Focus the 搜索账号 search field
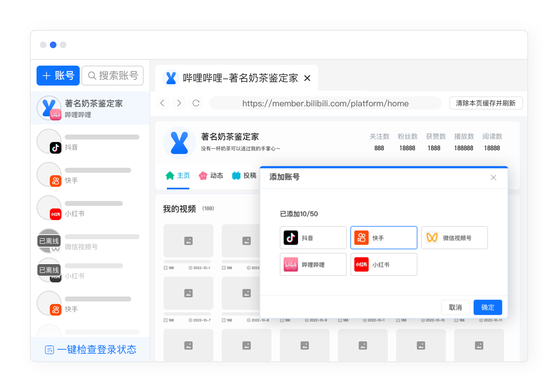This screenshot has height=392, width=558. [113, 76]
